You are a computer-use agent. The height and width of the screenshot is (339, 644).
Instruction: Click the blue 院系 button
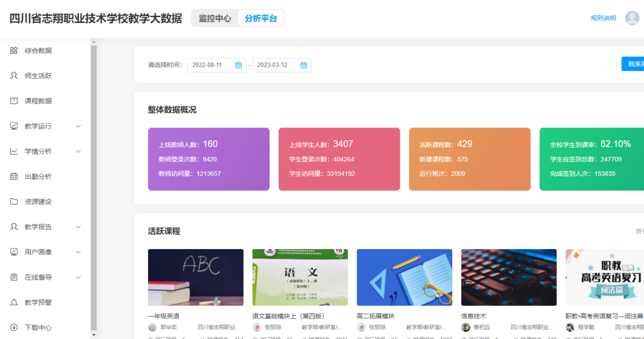click(633, 64)
